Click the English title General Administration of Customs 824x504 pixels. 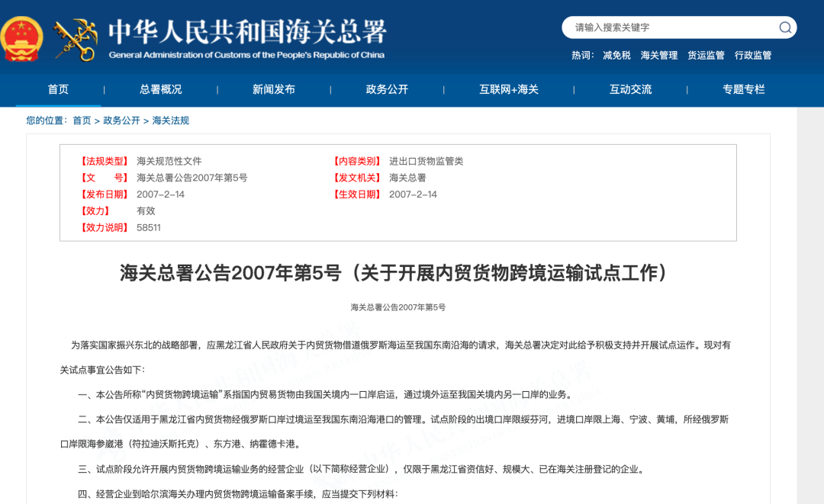point(246,55)
